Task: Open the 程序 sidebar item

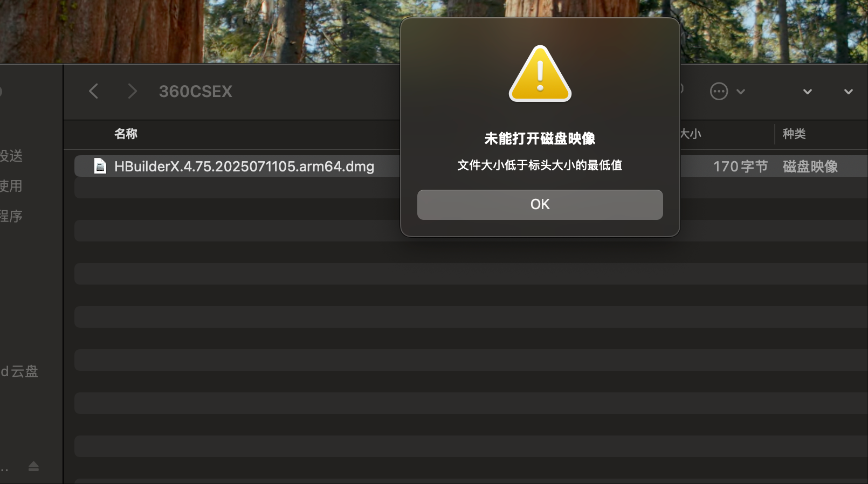Action: coord(11,216)
